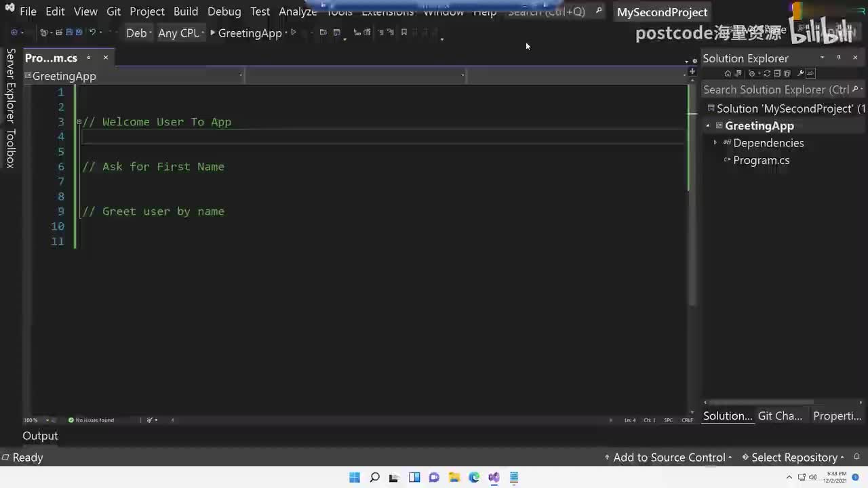Switch to the Properties tab
Viewport: 868px width, 488px height.
[x=837, y=416]
